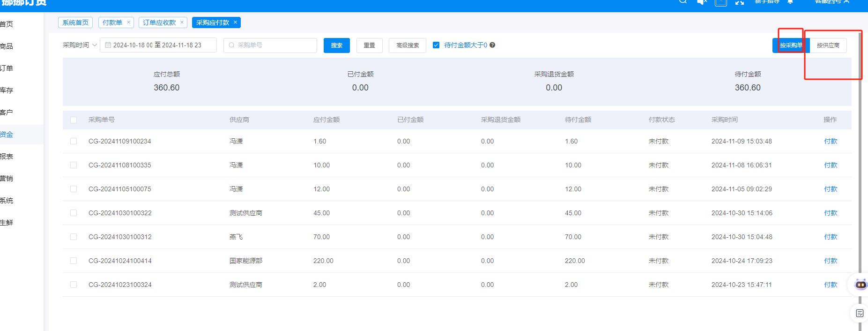Open the 高级搜索 advanced search panel
This screenshot has width=868, height=331.
407,45
